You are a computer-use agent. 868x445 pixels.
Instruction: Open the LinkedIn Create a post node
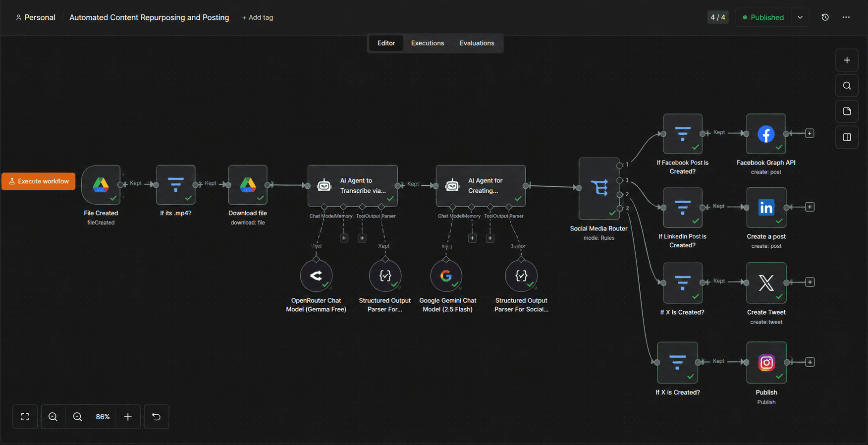pyautogui.click(x=766, y=207)
